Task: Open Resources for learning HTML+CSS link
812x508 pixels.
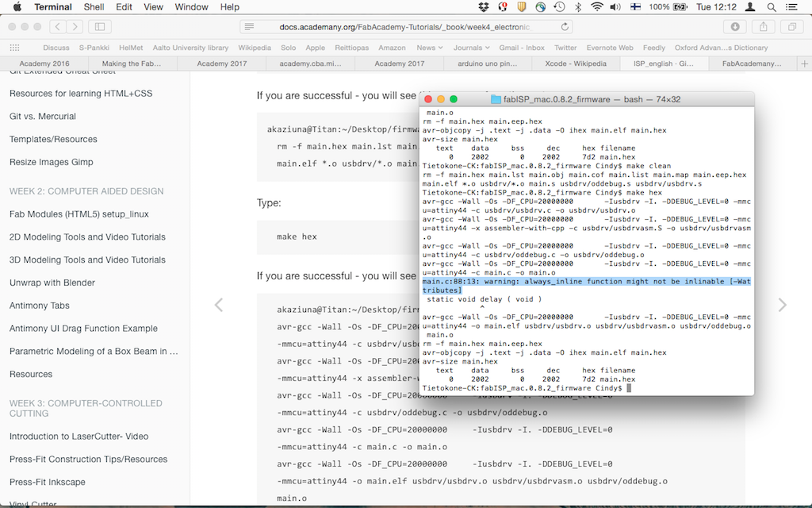Action: point(81,94)
